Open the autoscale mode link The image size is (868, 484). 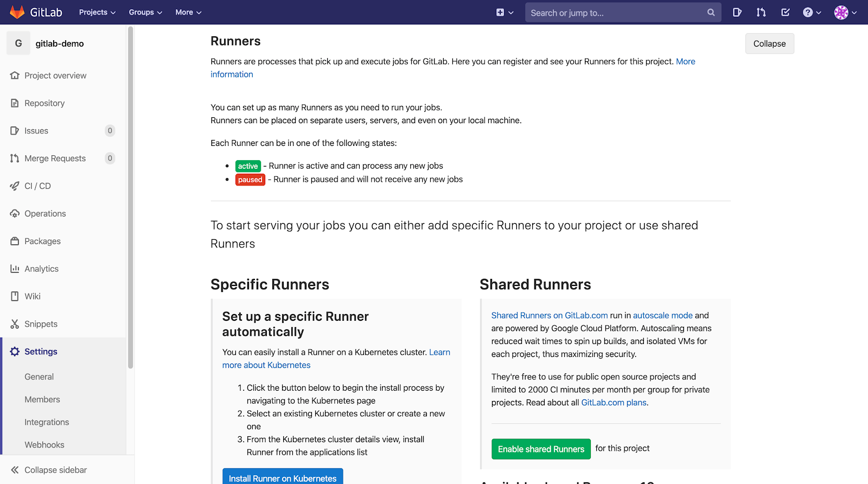pos(663,315)
